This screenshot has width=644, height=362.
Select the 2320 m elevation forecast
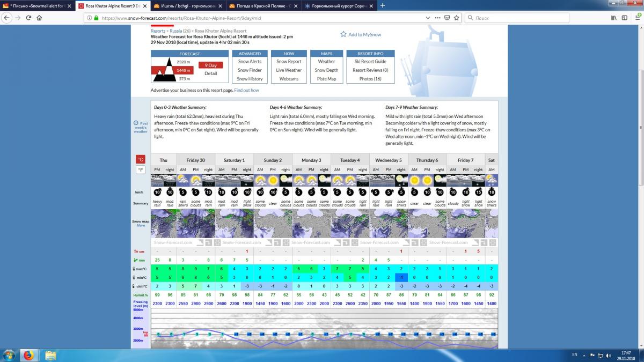pyautogui.click(x=184, y=62)
